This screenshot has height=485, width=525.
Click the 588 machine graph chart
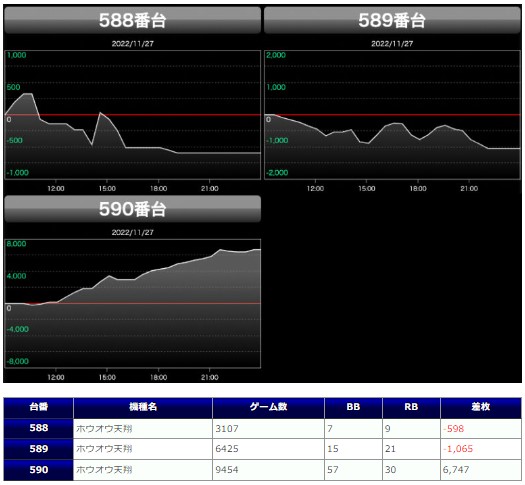tap(132, 115)
